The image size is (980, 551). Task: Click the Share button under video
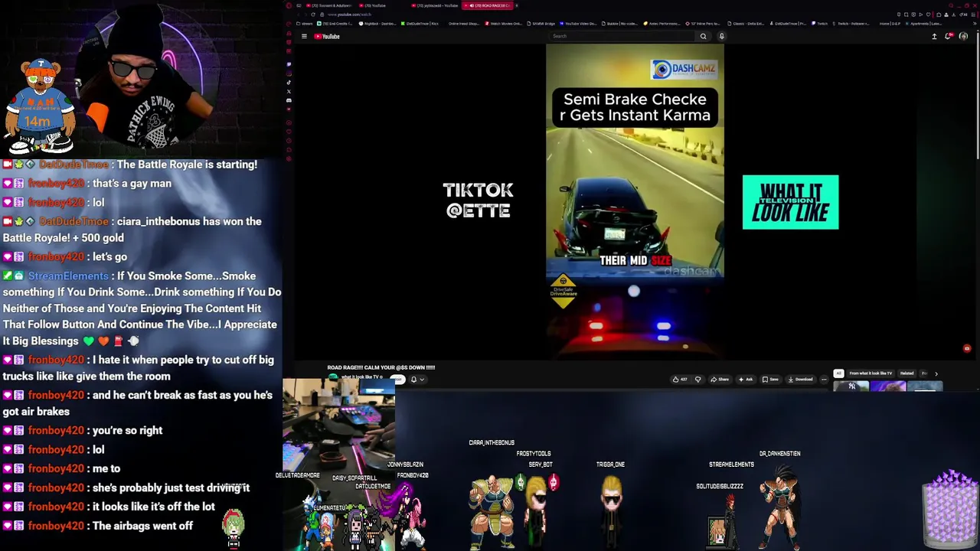click(720, 380)
